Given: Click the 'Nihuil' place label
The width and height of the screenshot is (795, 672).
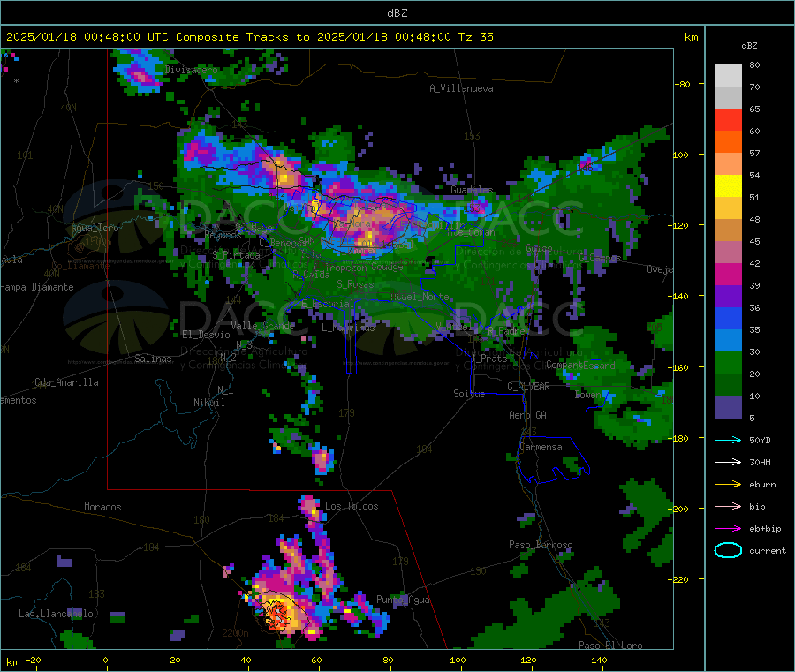Looking at the screenshot, I should pyautogui.click(x=209, y=403).
